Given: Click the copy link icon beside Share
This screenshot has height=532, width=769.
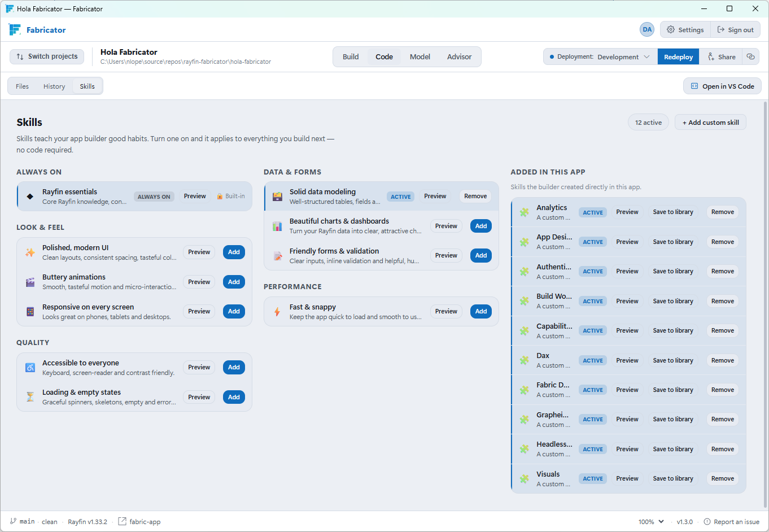Looking at the screenshot, I should [750, 56].
